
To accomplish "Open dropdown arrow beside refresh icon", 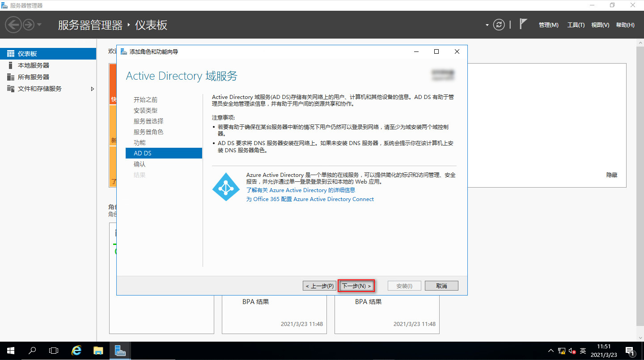I will (x=487, y=25).
